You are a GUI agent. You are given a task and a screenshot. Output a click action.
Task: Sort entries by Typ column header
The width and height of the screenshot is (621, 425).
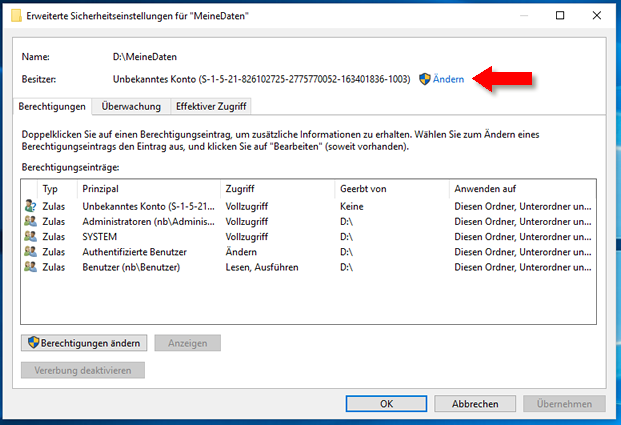51,188
